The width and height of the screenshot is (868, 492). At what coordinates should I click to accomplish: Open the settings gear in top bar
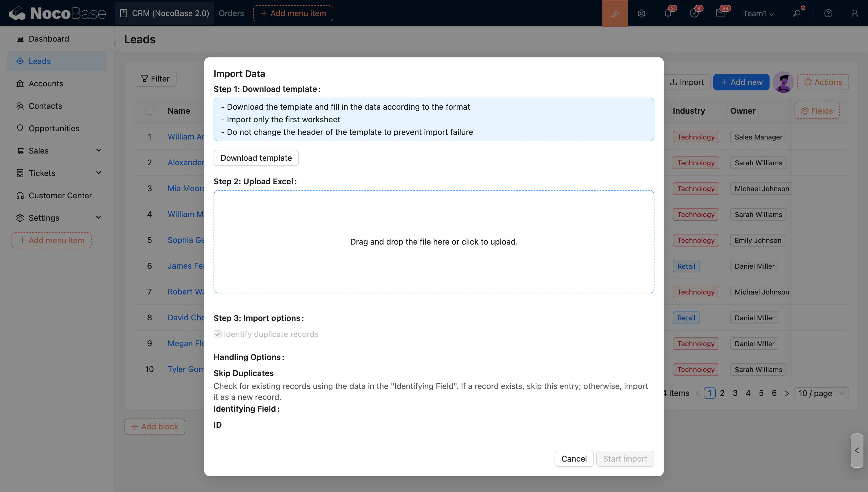pos(641,13)
